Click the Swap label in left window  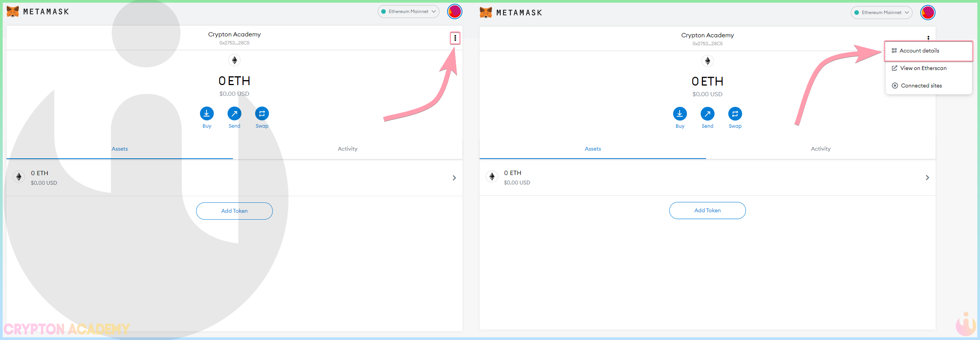tap(262, 126)
